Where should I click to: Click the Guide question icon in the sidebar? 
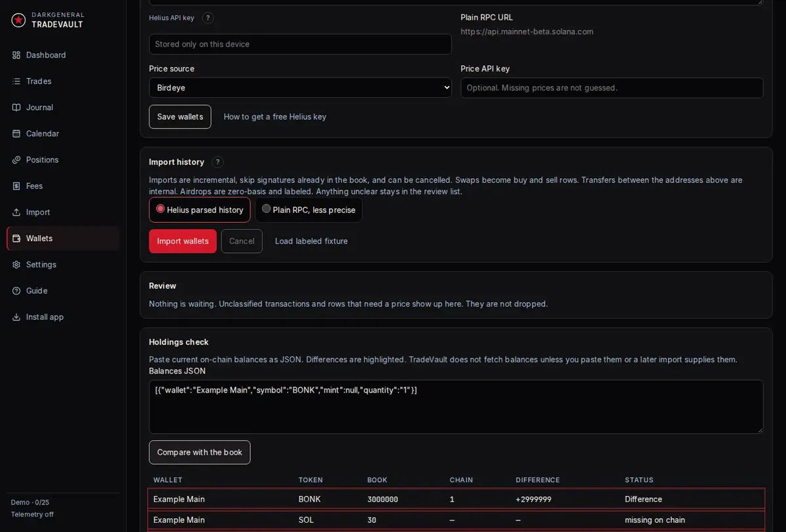16,291
